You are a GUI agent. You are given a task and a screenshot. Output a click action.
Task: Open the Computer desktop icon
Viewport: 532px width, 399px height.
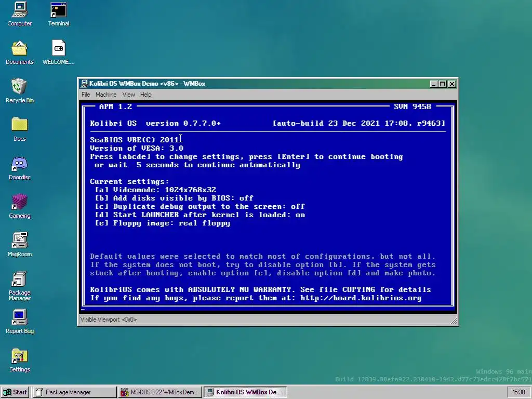click(19, 14)
